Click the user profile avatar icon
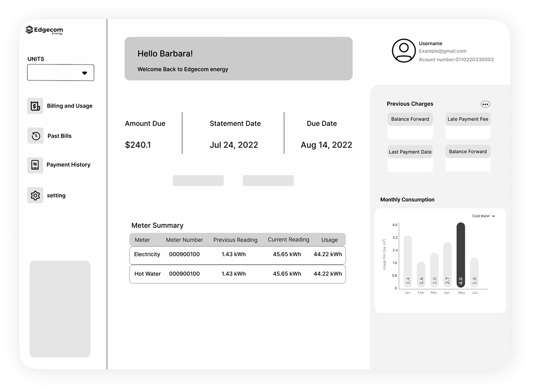The width and height of the screenshot is (533, 392). pyautogui.click(x=404, y=51)
